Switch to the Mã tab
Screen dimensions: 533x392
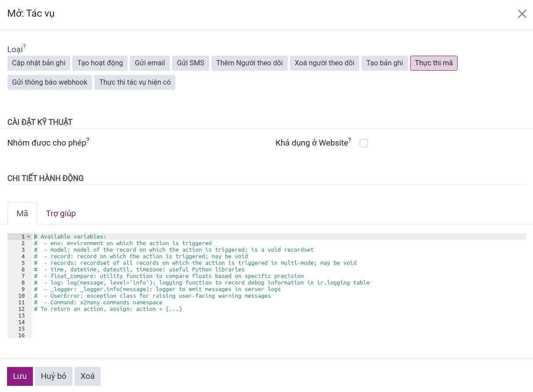[22, 214]
